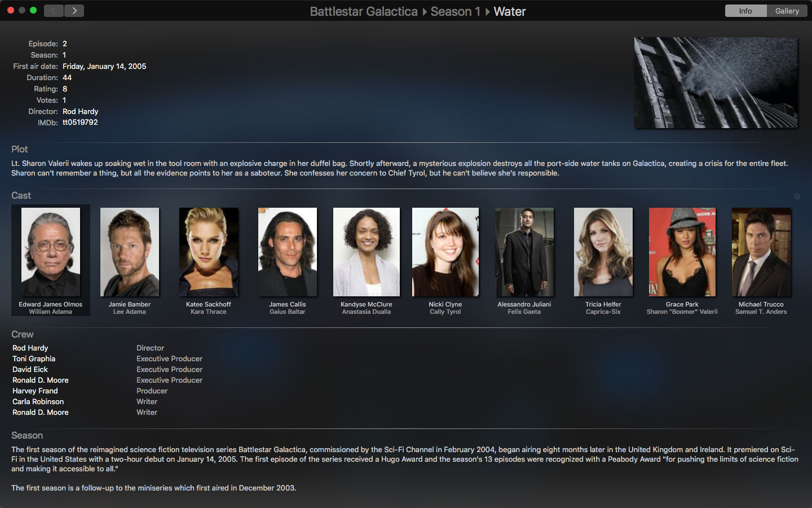Select Alessandro Juliani cast photo
This screenshot has width=812, height=508.
[524, 252]
